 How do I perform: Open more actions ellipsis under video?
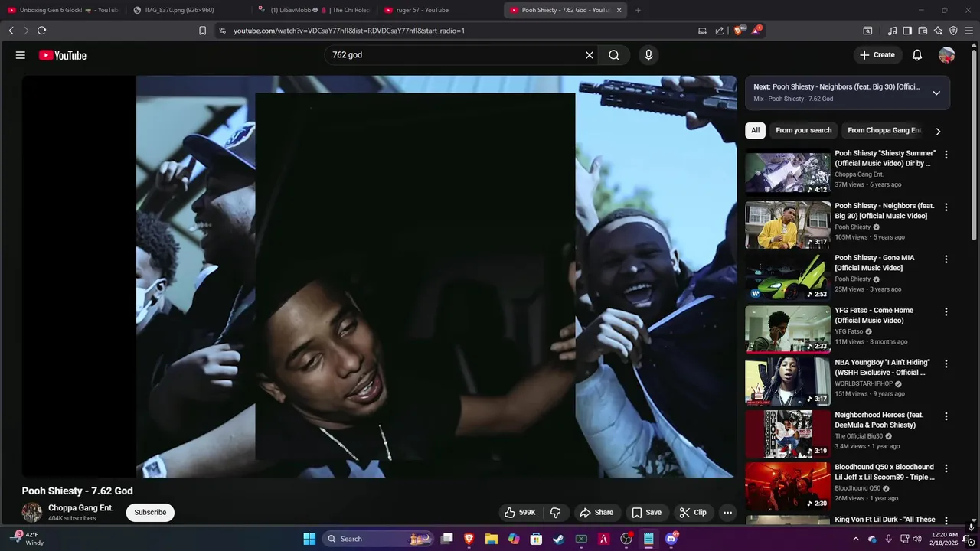tap(728, 513)
